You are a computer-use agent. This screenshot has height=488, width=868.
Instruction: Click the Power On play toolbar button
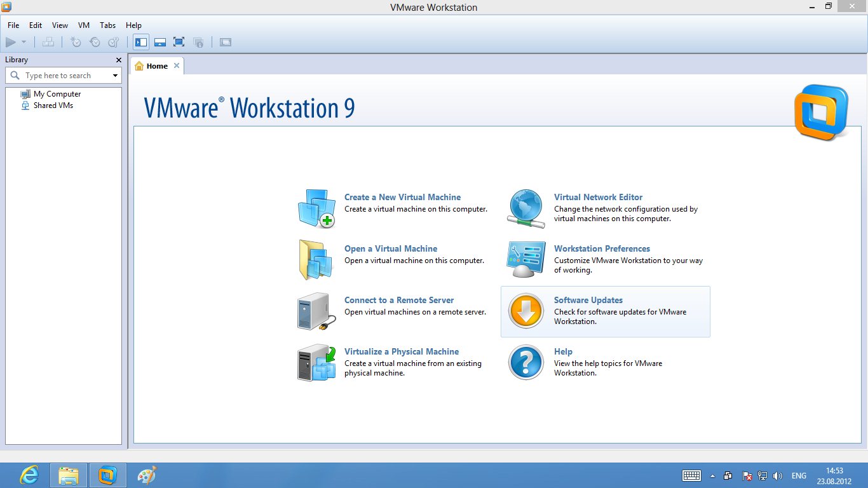coord(11,43)
